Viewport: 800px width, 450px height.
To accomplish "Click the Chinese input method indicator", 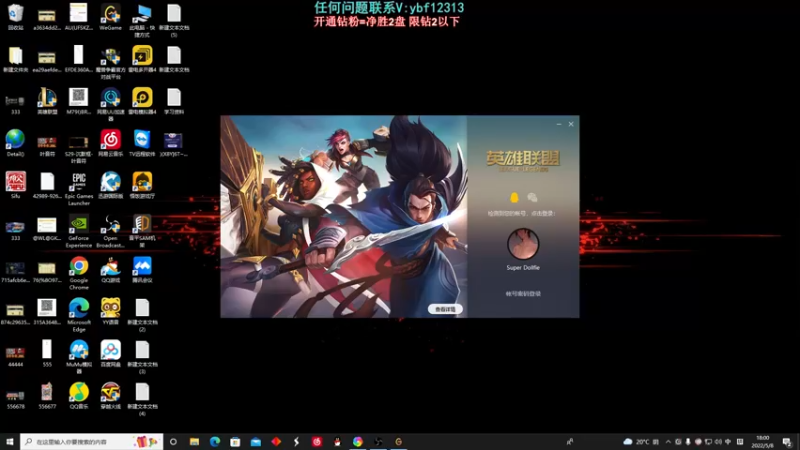I will (x=729, y=442).
